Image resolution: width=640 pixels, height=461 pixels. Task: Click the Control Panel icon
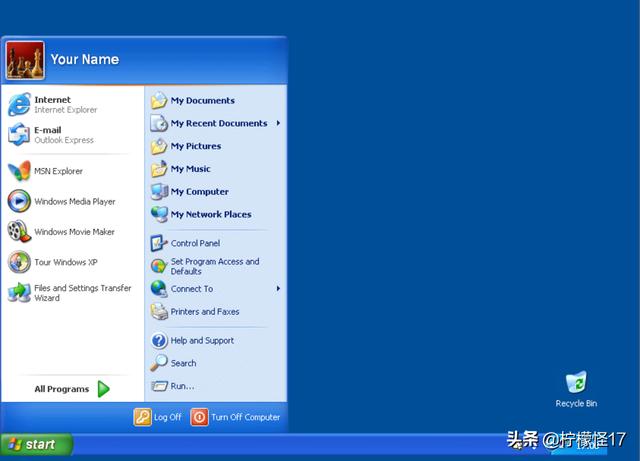(159, 243)
